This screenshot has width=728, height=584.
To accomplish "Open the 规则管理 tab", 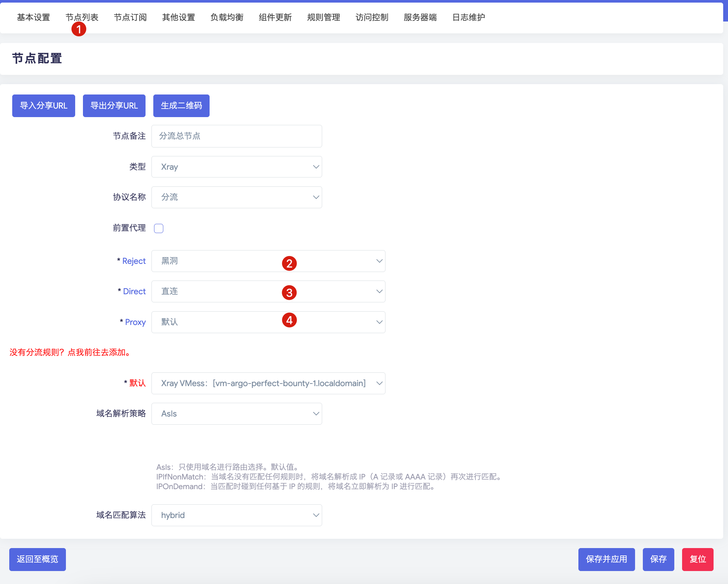I will 323,17.
